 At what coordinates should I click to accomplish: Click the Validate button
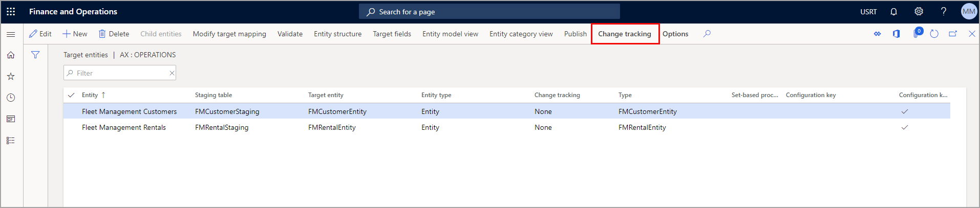coord(290,34)
